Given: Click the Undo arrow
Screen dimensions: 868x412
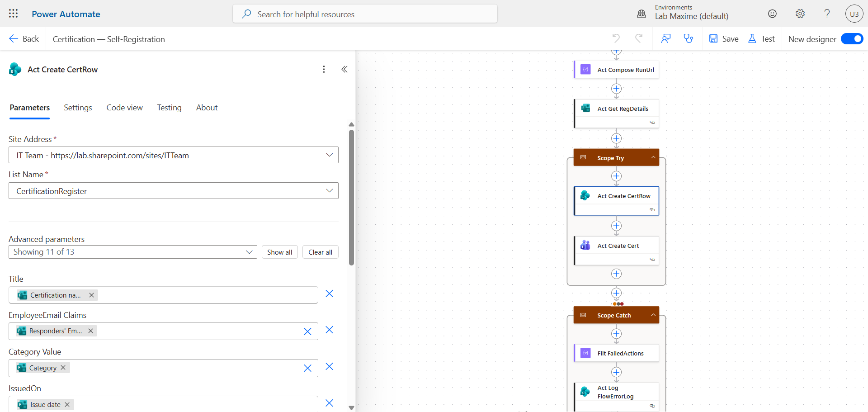Looking at the screenshot, I should pyautogui.click(x=616, y=38).
